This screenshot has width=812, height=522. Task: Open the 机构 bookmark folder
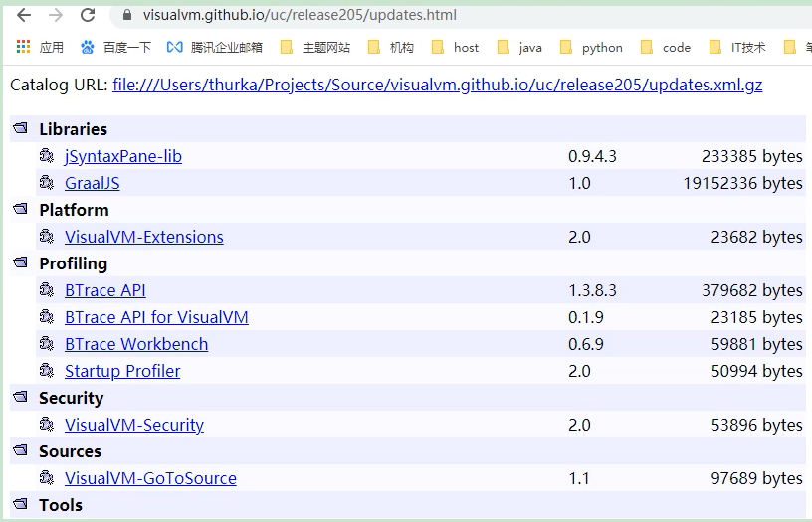pyautogui.click(x=390, y=47)
